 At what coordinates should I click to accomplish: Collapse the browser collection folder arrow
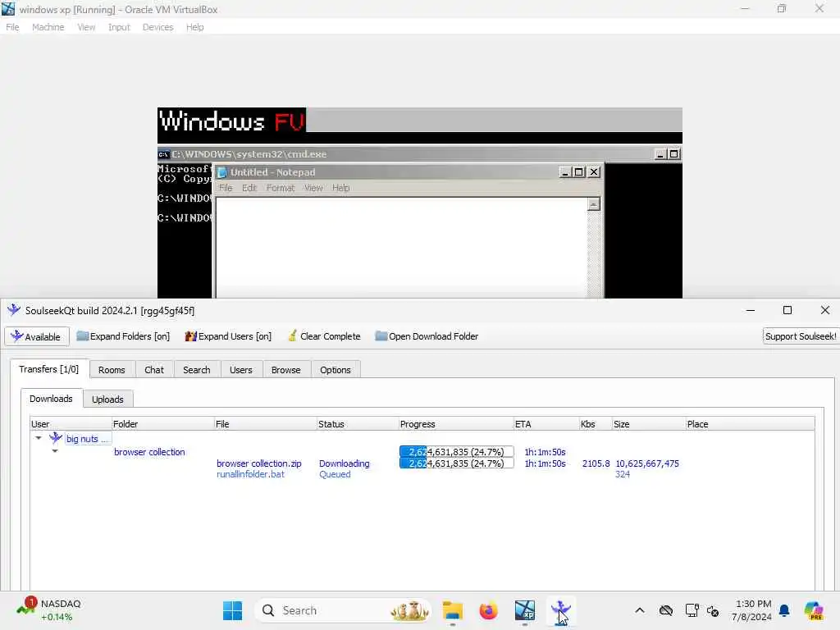coord(55,451)
